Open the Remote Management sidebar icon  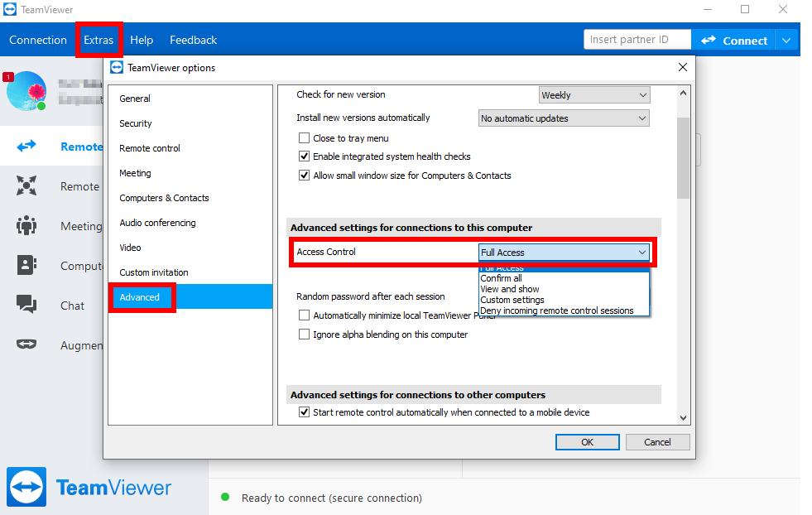click(26, 186)
